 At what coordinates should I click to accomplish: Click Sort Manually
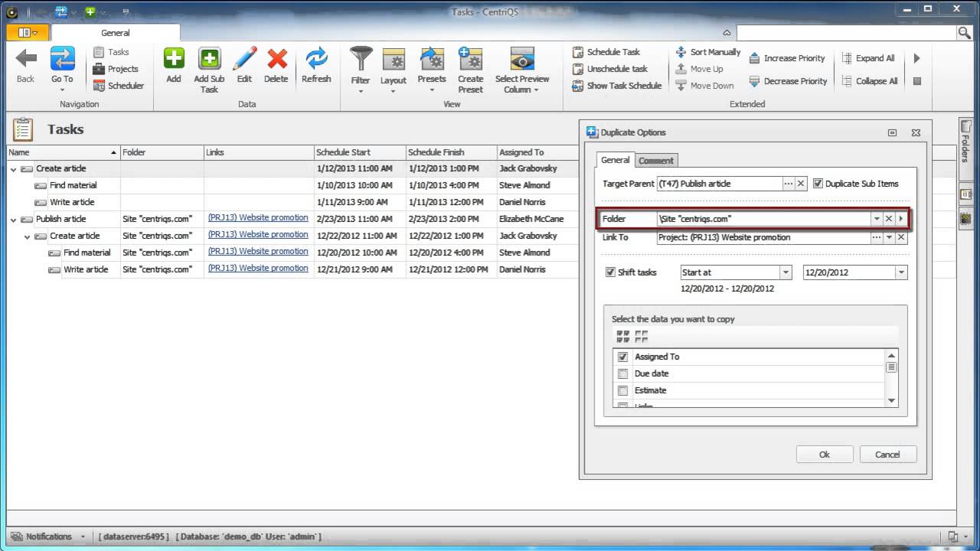(x=707, y=52)
